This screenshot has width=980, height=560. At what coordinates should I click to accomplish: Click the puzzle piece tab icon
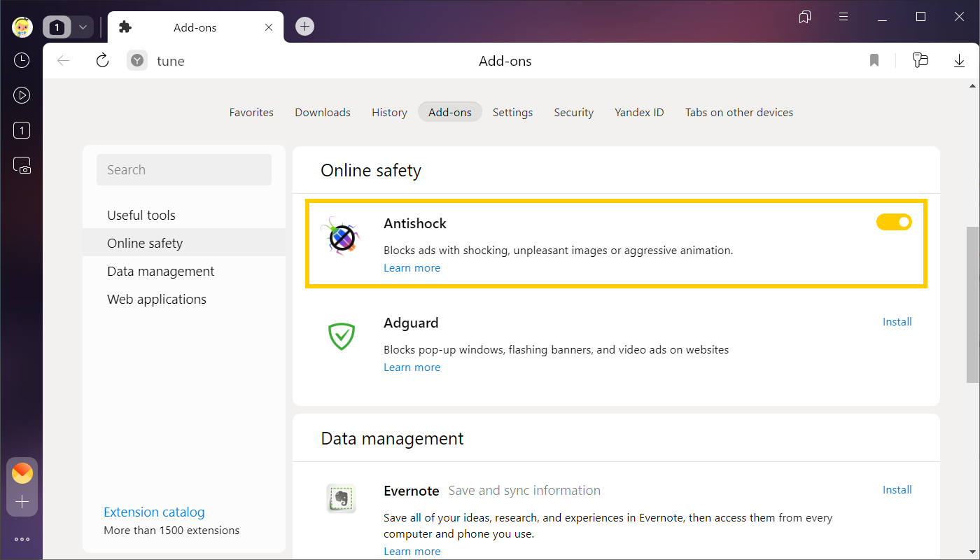(125, 27)
